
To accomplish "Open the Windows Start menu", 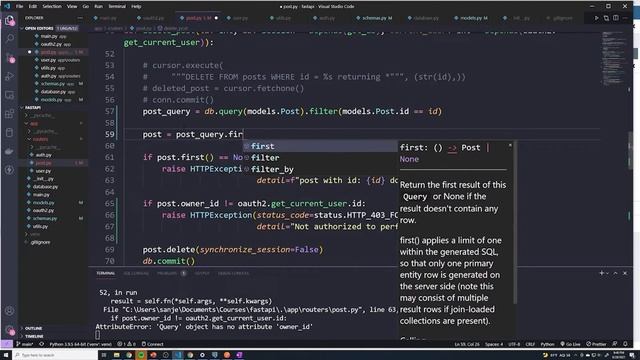I will (6, 355).
